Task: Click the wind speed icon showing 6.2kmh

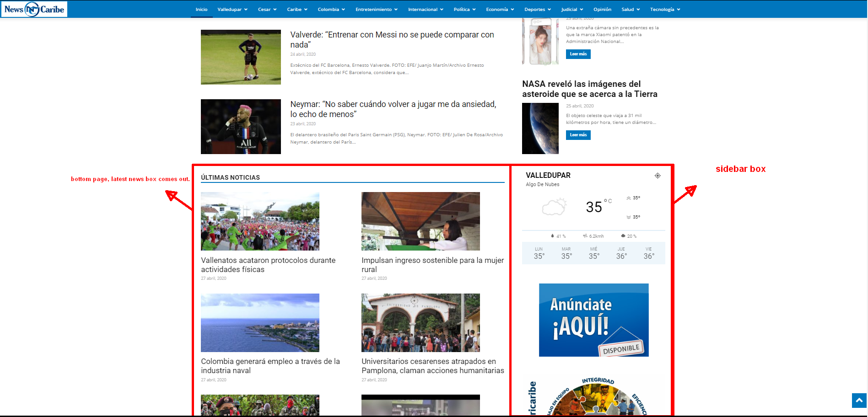Action: (x=585, y=236)
